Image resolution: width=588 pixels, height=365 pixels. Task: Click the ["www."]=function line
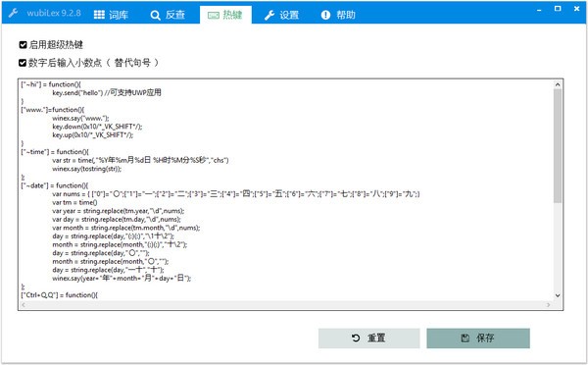pos(53,110)
